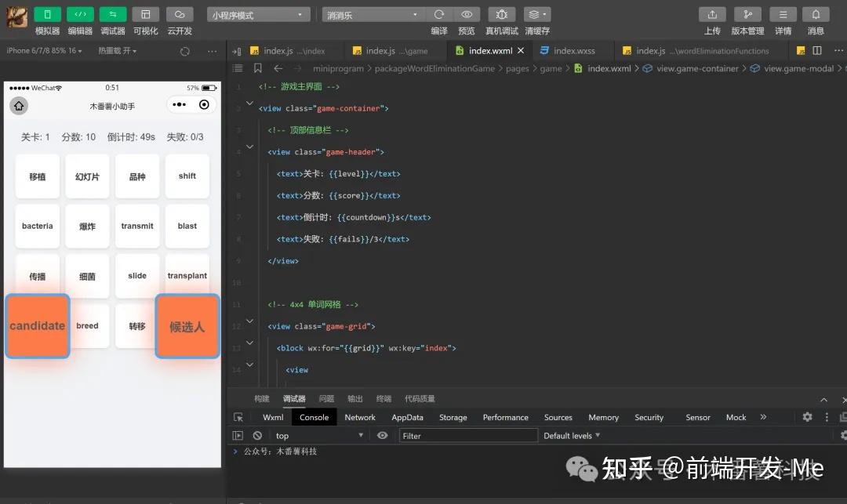Toggle the Simulator panel button
This screenshot has height=504, width=847.
point(47,15)
